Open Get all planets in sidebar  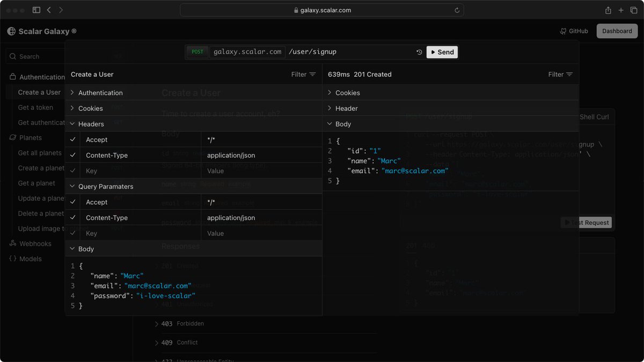40,153
